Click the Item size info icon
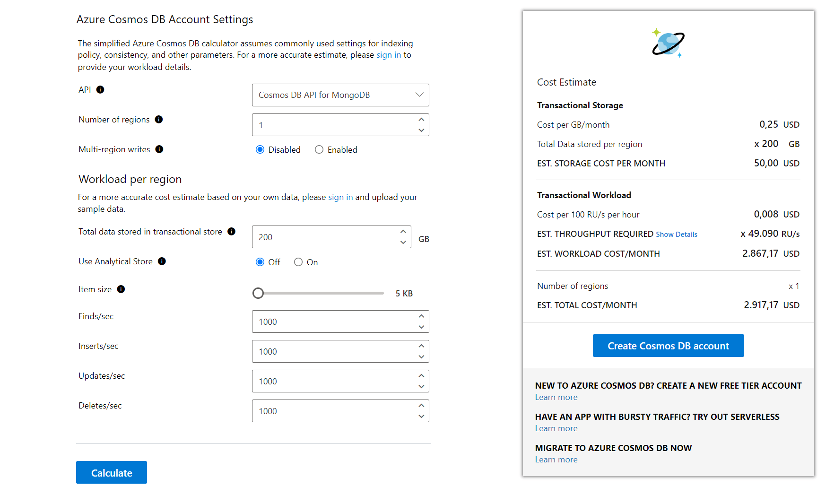 click(x=121, y=289)
